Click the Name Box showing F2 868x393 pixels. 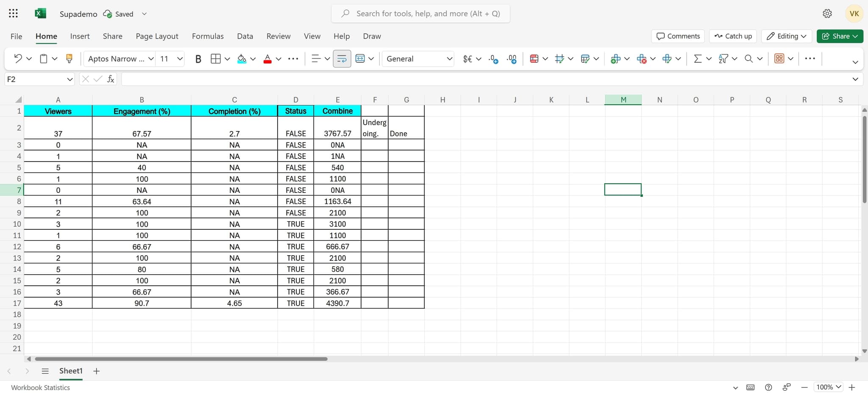point(36,79)
